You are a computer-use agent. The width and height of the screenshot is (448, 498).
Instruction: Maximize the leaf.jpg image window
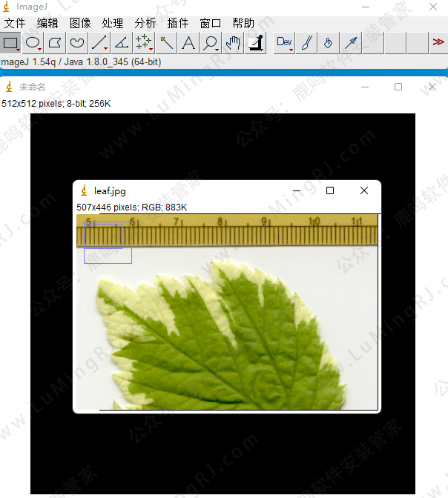330,190
